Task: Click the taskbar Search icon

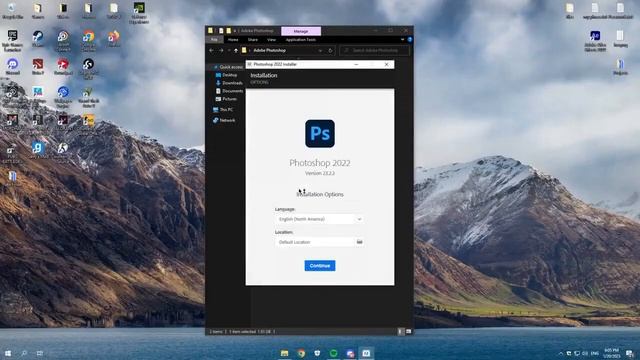Action: (24, 353)
